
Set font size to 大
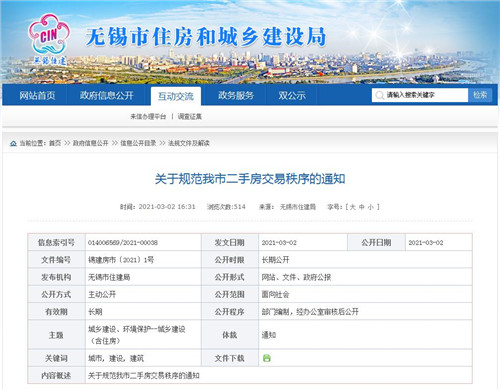coord(353,207)
